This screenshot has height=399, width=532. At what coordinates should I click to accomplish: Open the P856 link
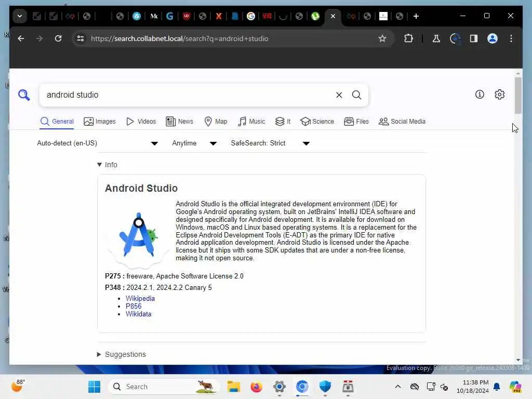(x=134, y=307)
